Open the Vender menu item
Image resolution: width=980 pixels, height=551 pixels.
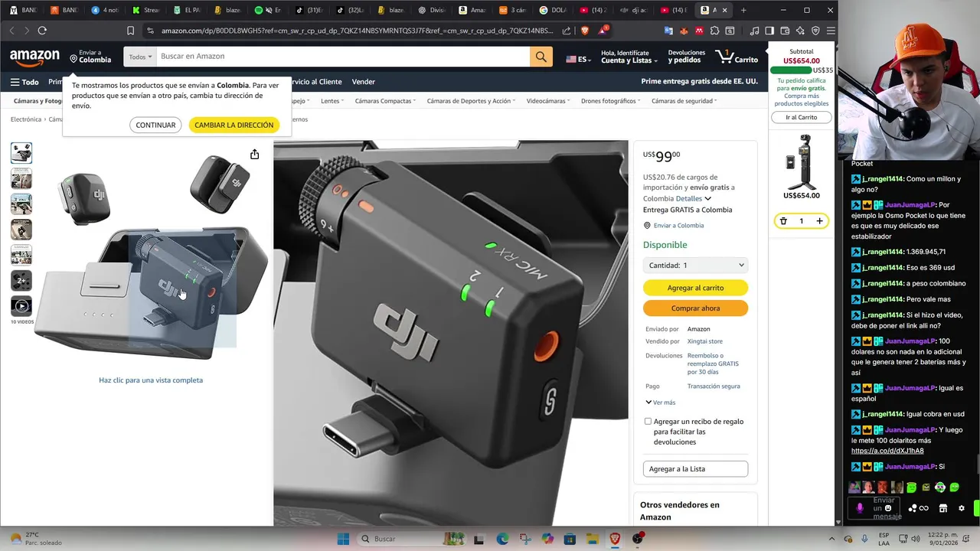click(x=364, y=82)
